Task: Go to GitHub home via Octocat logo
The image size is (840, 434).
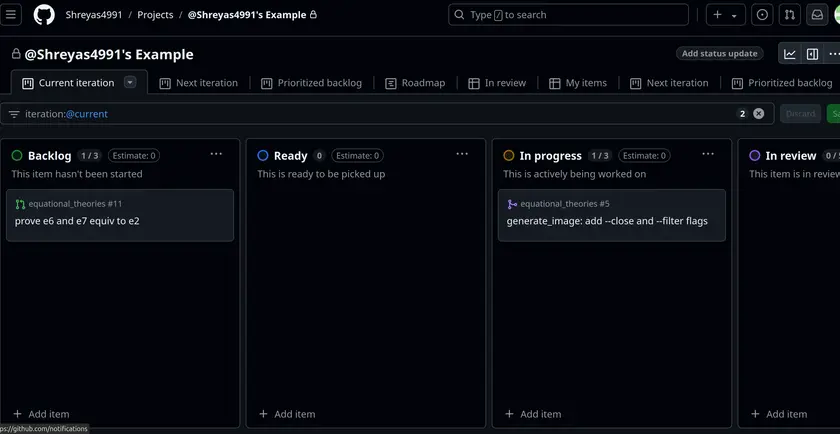Action: click(44, 14)
